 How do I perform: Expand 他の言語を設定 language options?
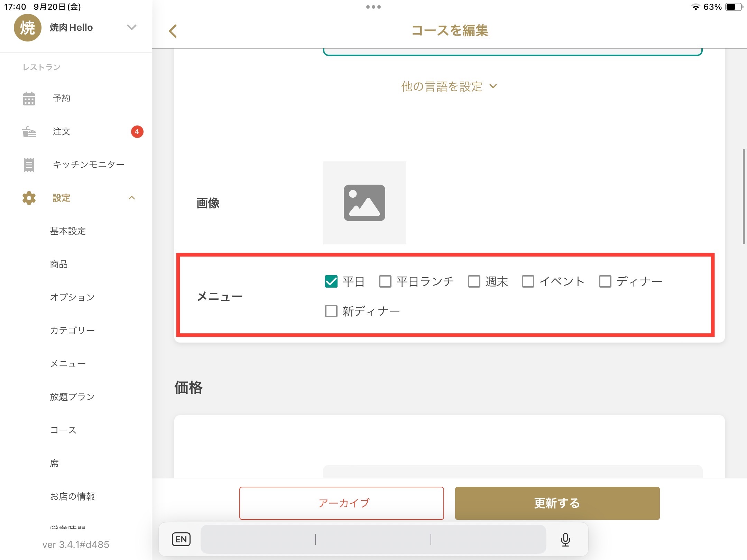pos(449,86)
